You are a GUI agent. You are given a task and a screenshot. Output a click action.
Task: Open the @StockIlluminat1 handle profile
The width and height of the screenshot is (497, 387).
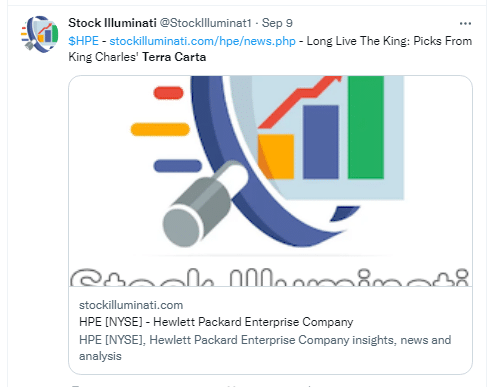(x=205, y=23)
